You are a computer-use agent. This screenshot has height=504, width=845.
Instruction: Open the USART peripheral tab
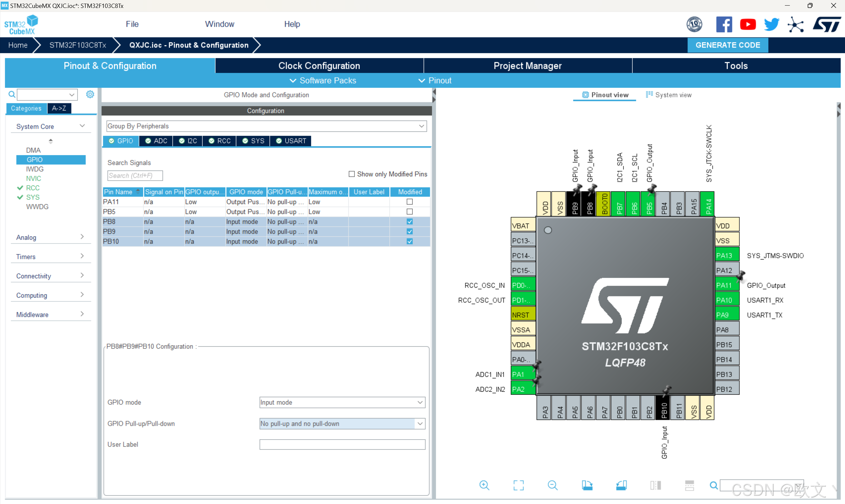tap(291, 141)
